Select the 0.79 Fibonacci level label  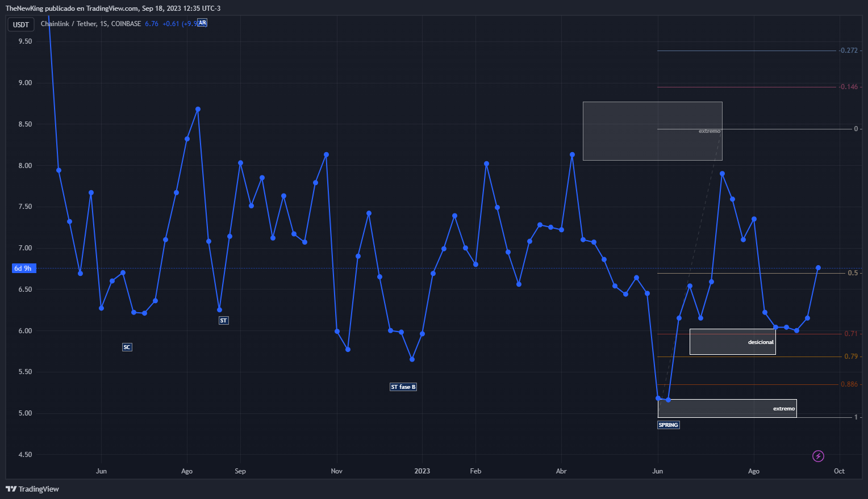pyautogui.click(x=851, y=357)
